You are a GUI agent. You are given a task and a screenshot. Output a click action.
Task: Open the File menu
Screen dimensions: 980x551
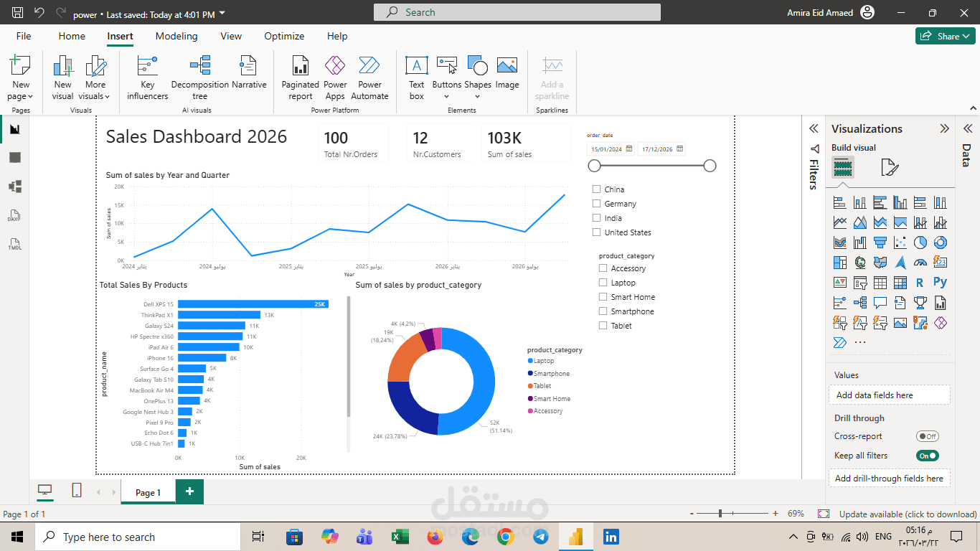coord(23,36)
